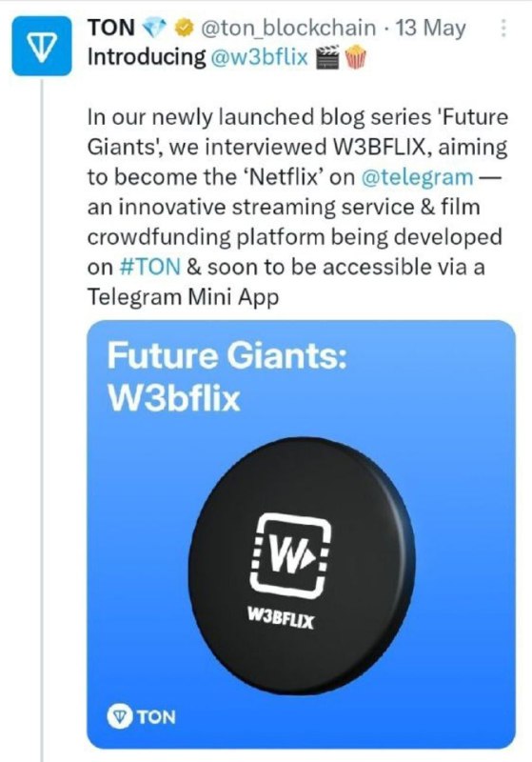
Task: Click the thread line below the avatar
Action: coord(42,420)
